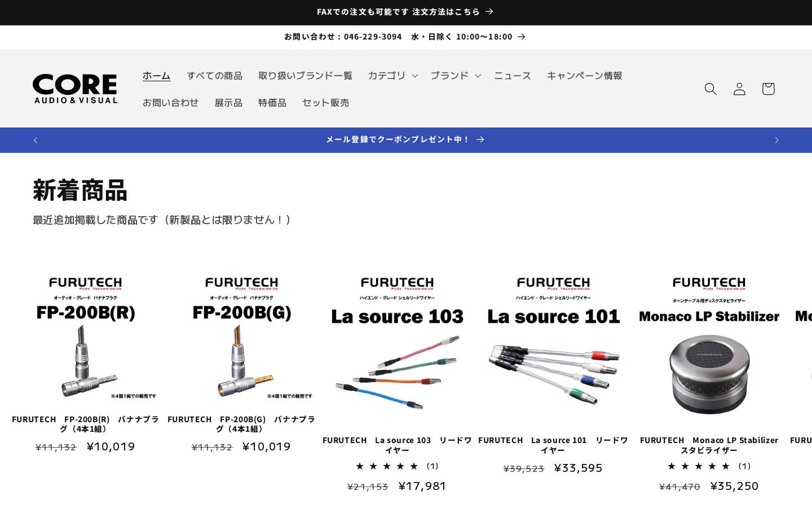Click FURUTECH FP-200B(G) バナナプラグ title
This screenshot has height=508, width=812.
click(241, 424)
